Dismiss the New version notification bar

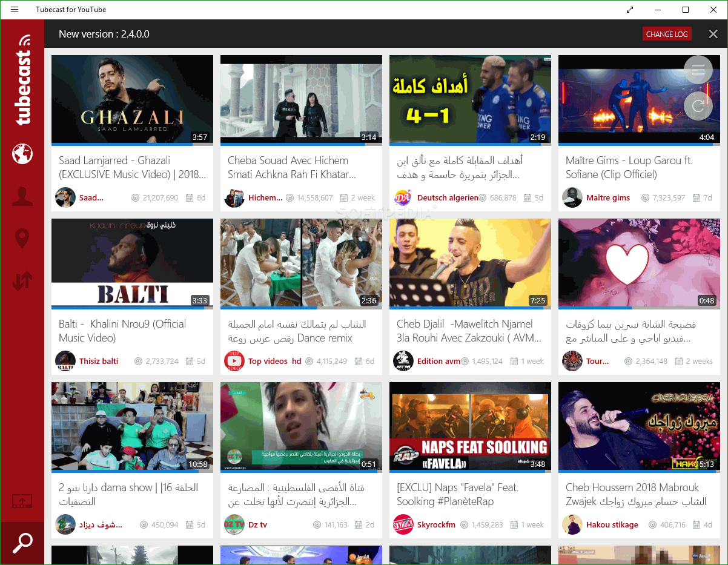click(x=713, y=34)
